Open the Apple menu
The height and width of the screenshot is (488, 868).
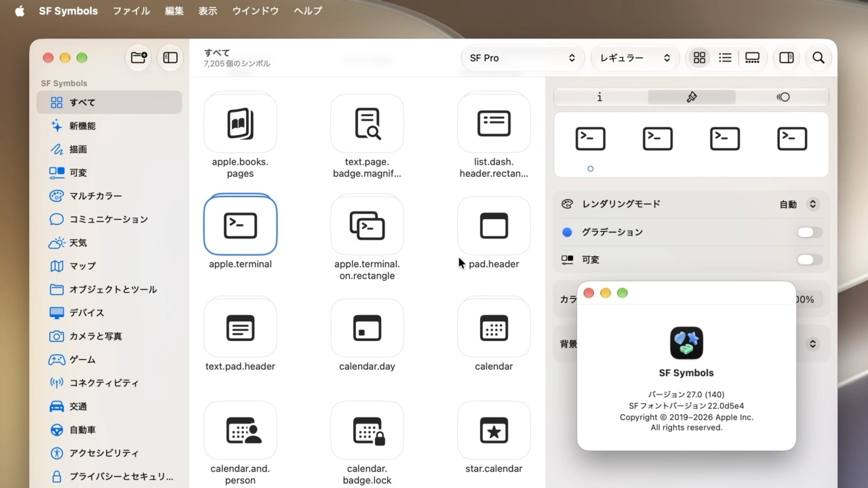20,11
